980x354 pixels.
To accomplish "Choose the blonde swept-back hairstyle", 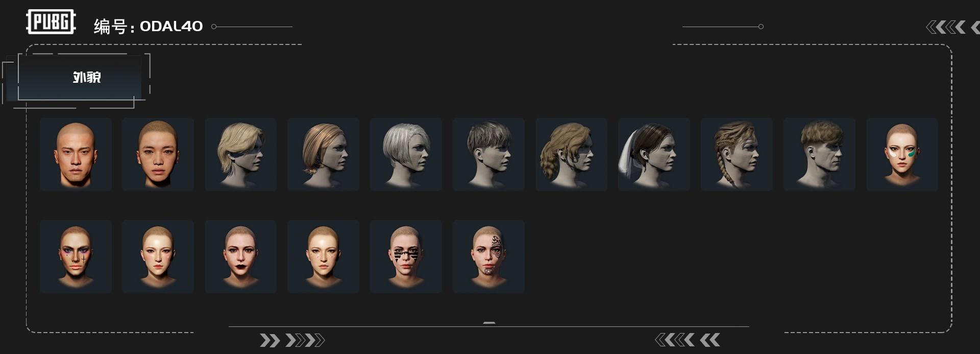I will [x=240, y=154].
